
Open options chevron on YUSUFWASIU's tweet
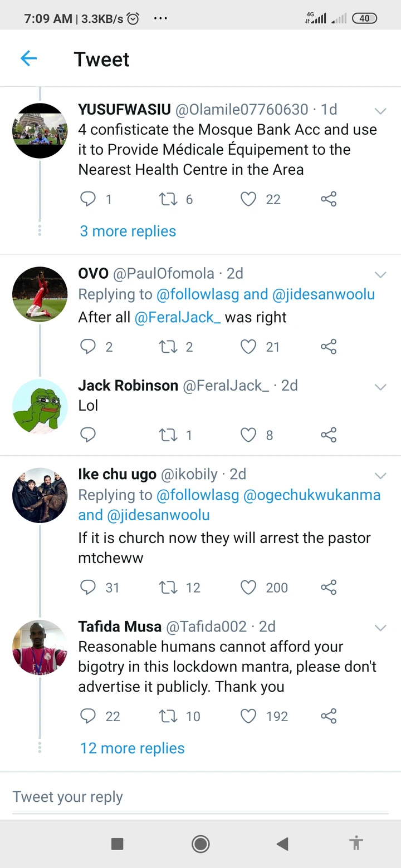[x=380, y=111]
